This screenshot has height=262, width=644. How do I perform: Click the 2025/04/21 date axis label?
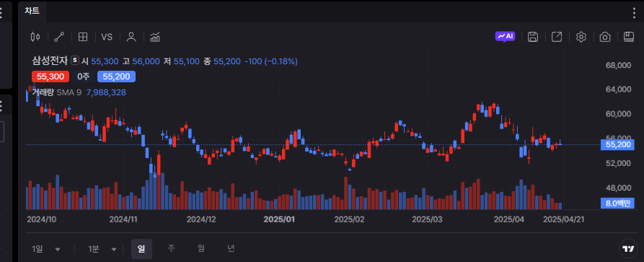[563, 219]
